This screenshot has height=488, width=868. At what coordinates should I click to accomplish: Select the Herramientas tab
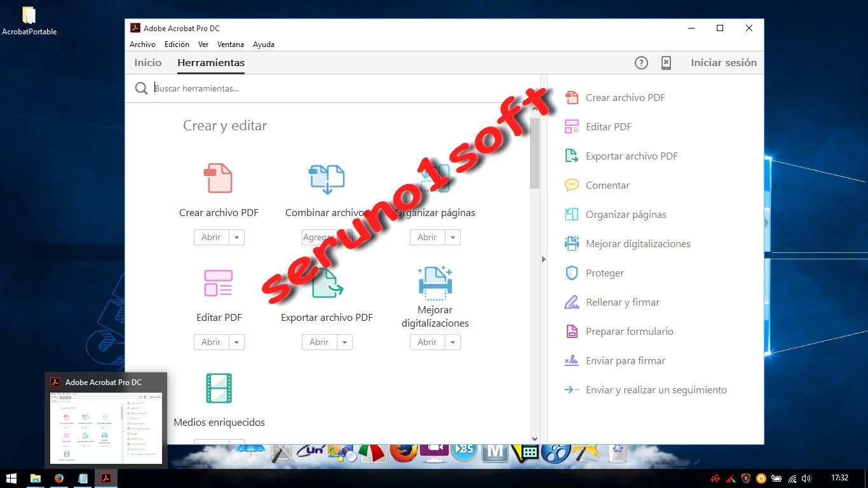(x=211, y=62)
